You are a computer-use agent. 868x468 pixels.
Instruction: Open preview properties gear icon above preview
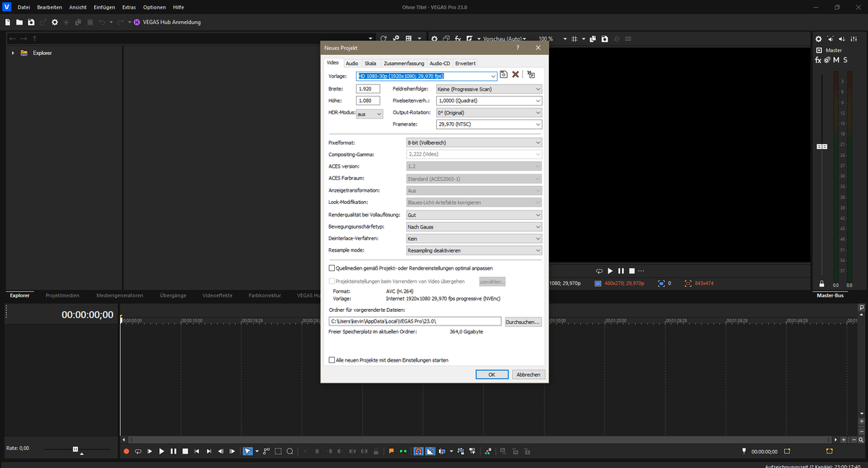click(x=434, y=38)
